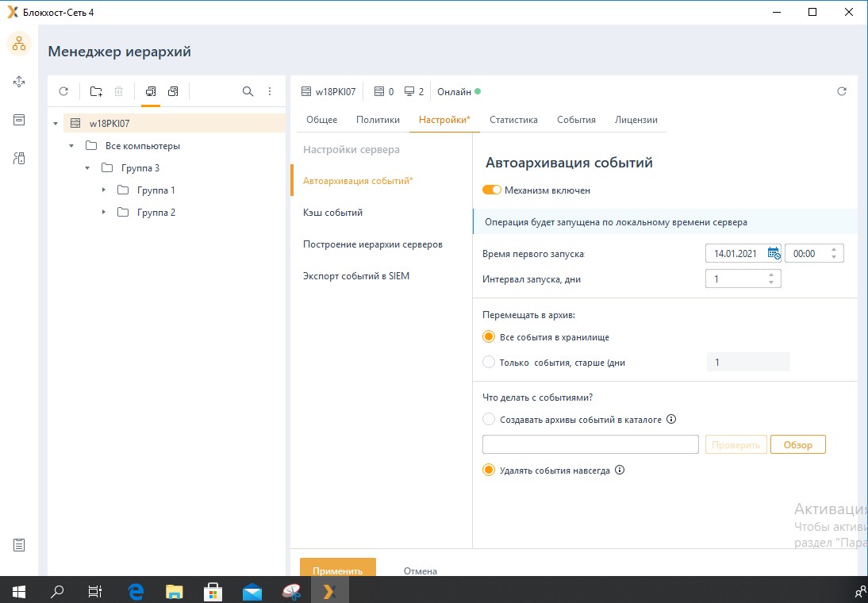This screenshot has height=603, width=868.
Task: Collapse the w18PKI07 server node
Action: (56, 124)
